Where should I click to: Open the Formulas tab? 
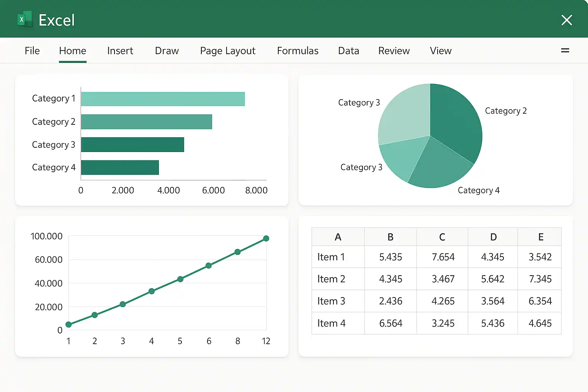(297, 51)
